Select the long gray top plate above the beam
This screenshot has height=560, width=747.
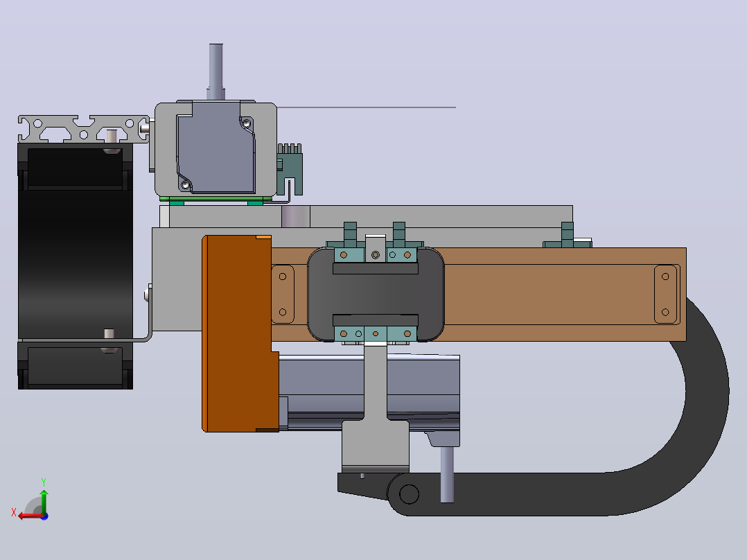[367, 216]
